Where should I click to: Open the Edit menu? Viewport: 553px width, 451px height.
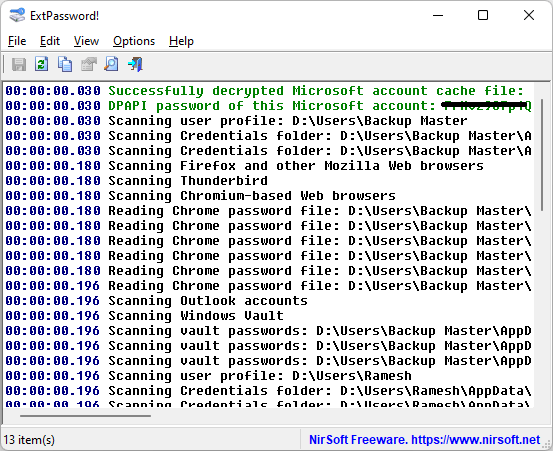(50, 41)
